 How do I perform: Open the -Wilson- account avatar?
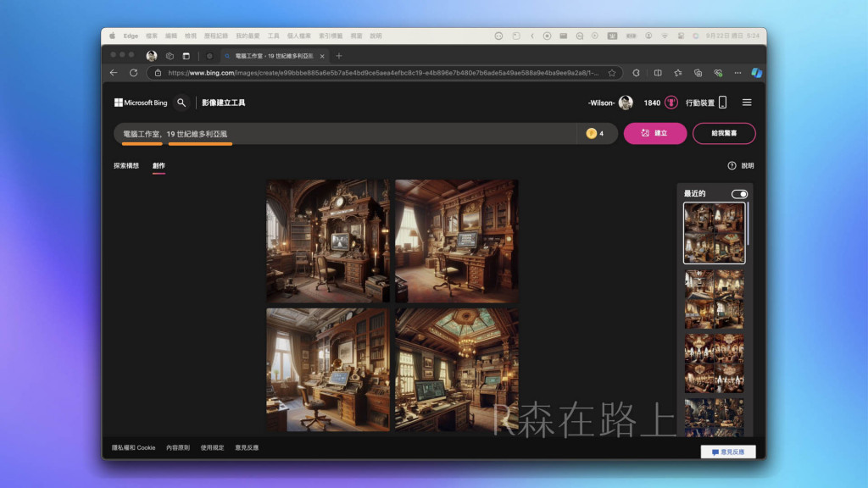coord(626,103)
